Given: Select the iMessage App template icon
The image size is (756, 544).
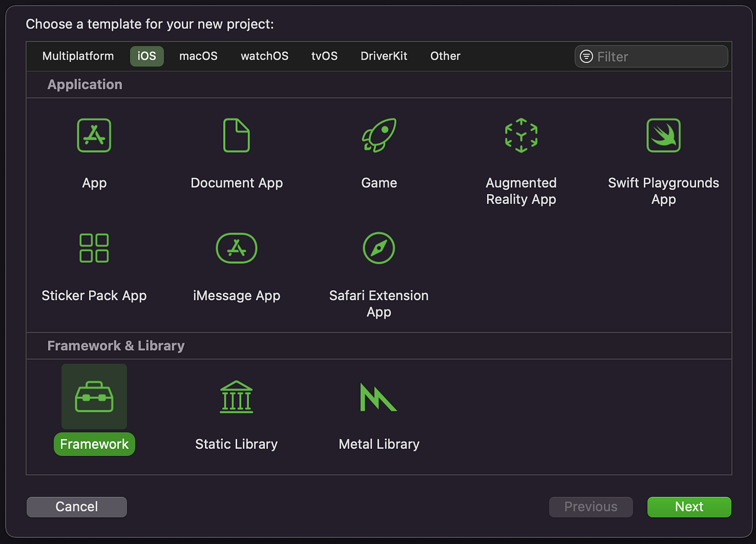Looking at the screenshot, I should (x=237, y=248).
